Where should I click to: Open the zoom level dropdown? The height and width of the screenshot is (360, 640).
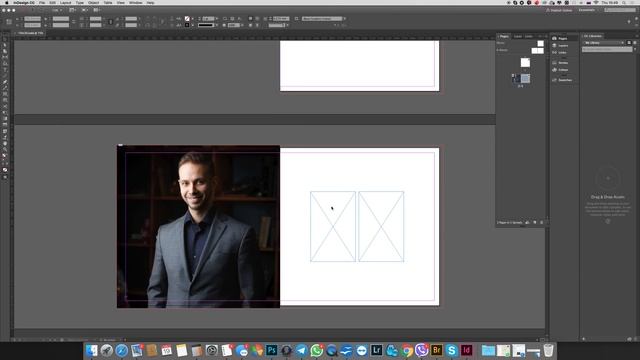(x=56, y=10)
